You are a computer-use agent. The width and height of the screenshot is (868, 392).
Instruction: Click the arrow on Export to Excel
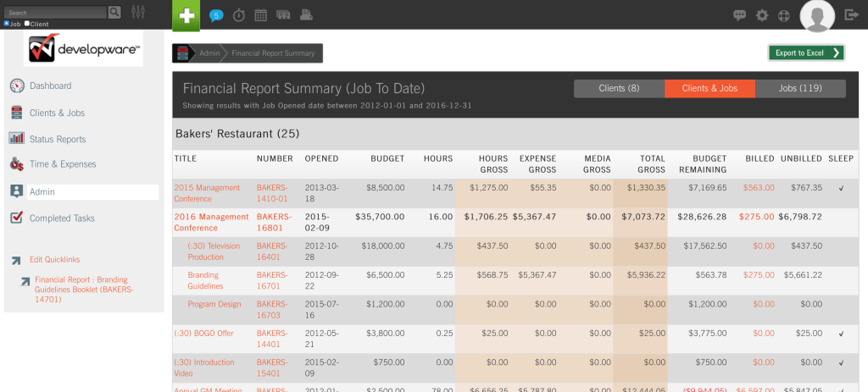tap(837, 52)
